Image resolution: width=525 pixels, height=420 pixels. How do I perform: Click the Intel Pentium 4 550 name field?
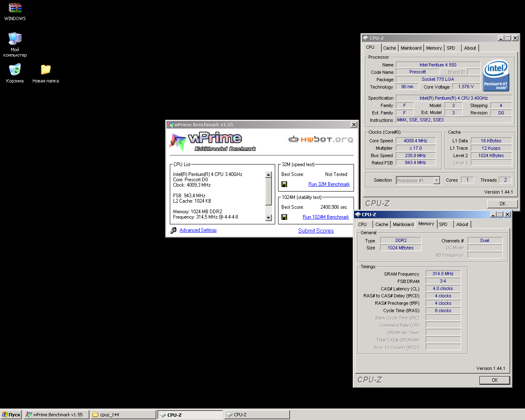click(438, 65)
